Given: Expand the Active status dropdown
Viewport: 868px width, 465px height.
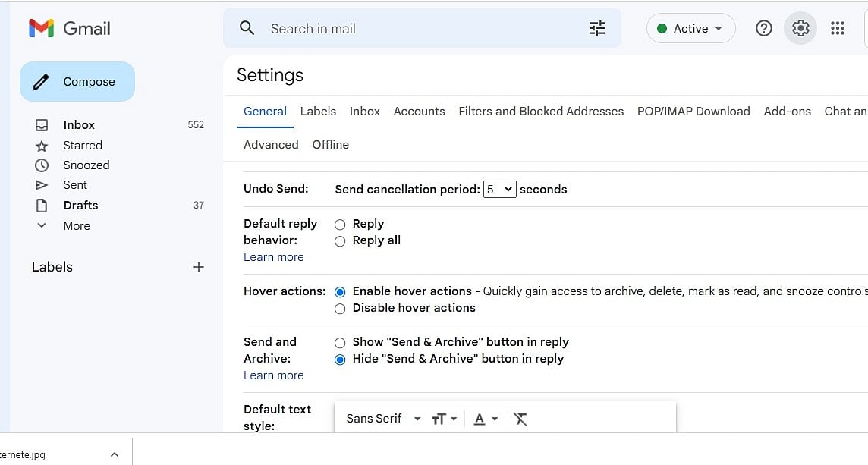Looking at the screenshot, I should click(690, 29).
